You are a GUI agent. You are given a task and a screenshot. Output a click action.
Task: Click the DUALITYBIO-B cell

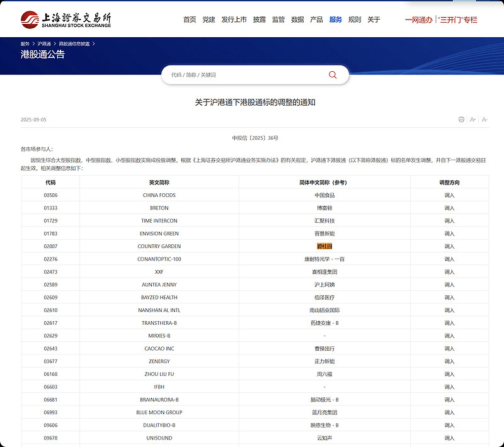pos(159,425)
